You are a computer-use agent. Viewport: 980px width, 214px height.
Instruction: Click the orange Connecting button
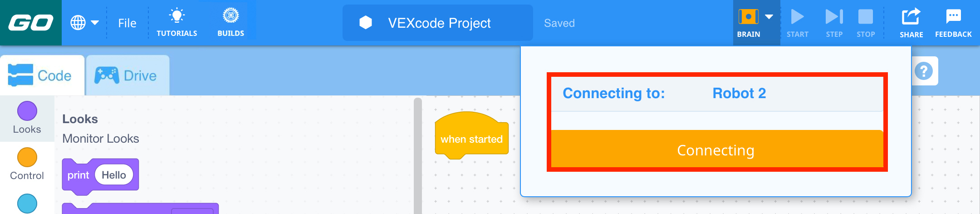(716, 150)
